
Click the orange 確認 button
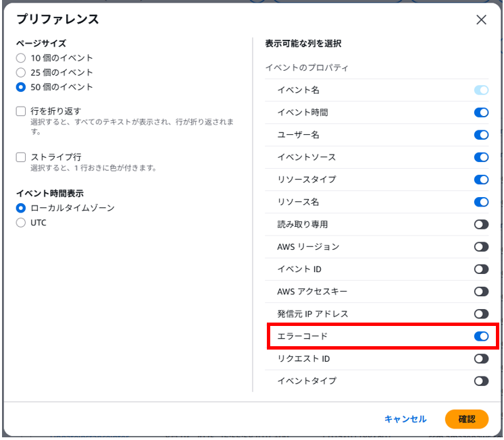467,419
